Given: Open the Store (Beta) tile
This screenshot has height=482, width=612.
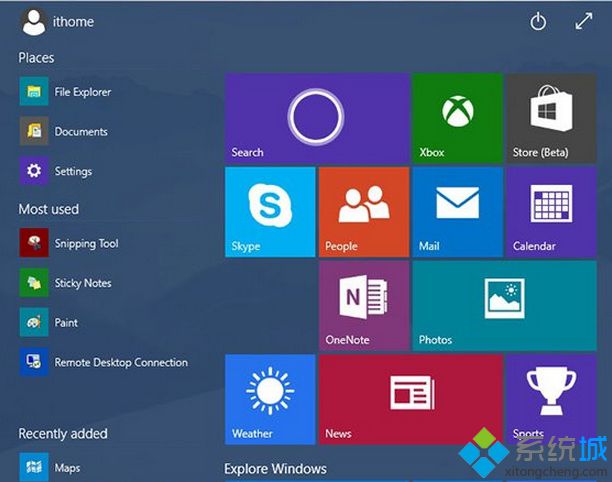Looking at the screenshot, I should pyautogui.click(x=551, y=118).
